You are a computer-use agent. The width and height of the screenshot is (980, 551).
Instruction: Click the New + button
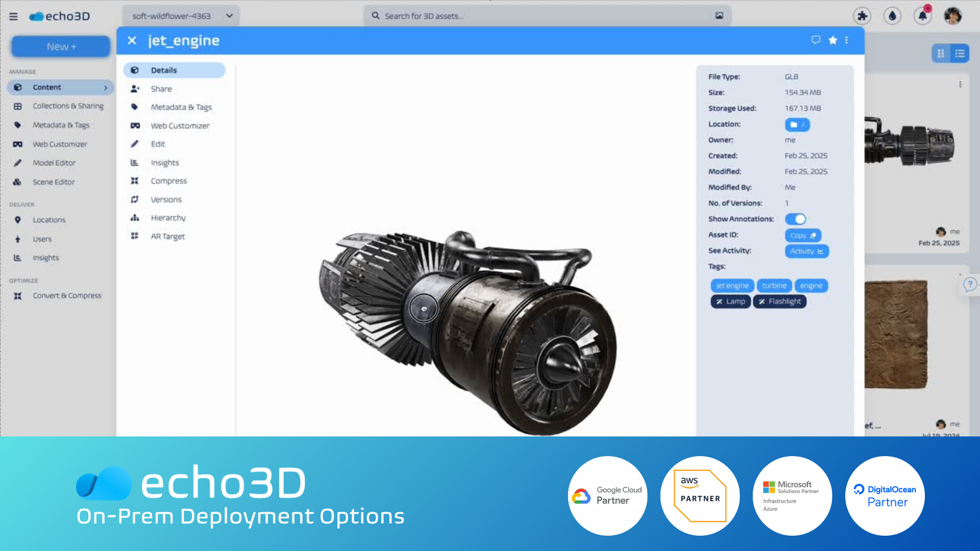(x=60, y=46)
